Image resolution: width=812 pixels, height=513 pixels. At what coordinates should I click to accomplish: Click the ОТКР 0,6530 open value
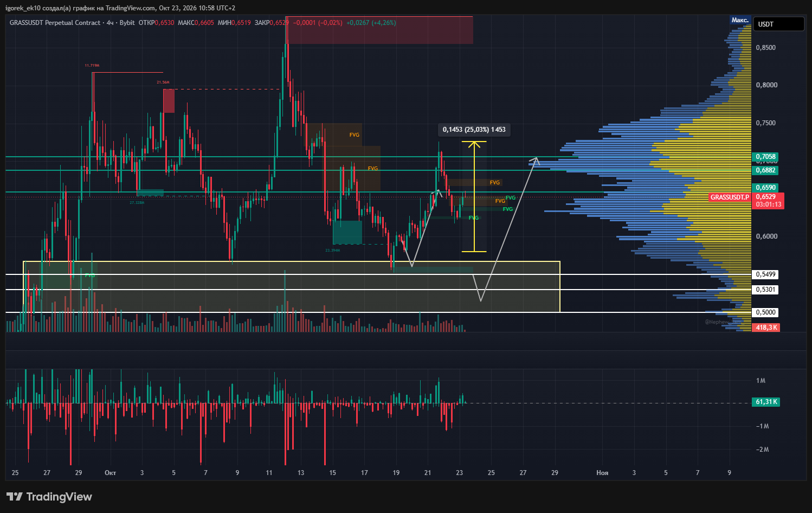[x=156, y=23]
